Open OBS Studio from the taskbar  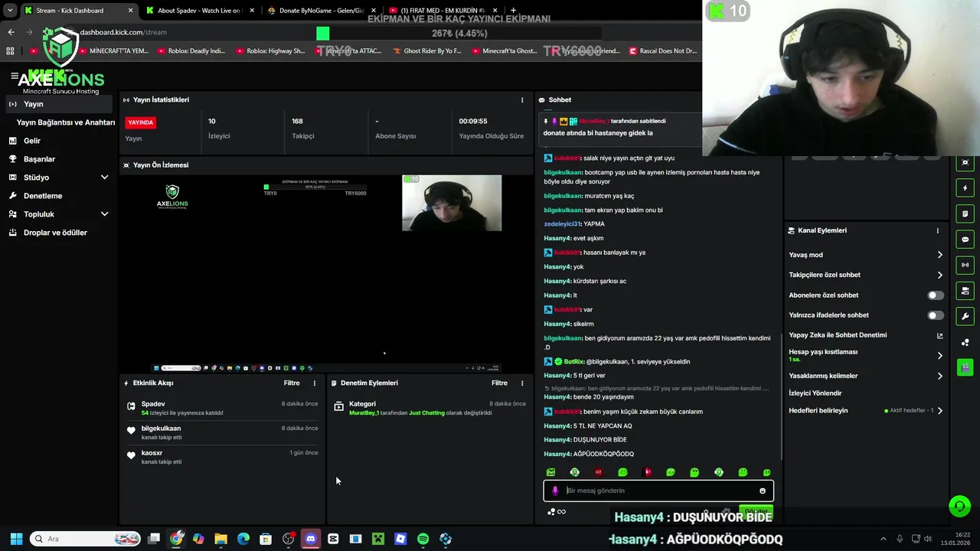point(289,539)
